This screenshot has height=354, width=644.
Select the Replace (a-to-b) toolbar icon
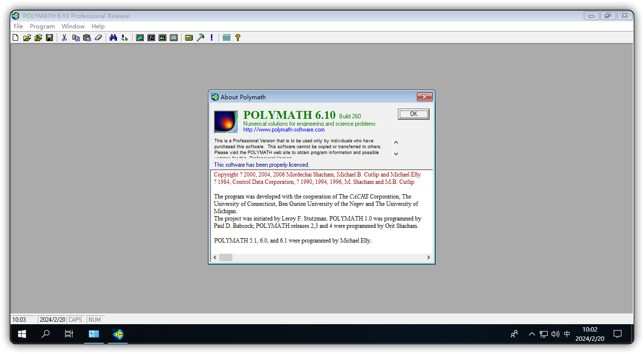tap(124, 37)
